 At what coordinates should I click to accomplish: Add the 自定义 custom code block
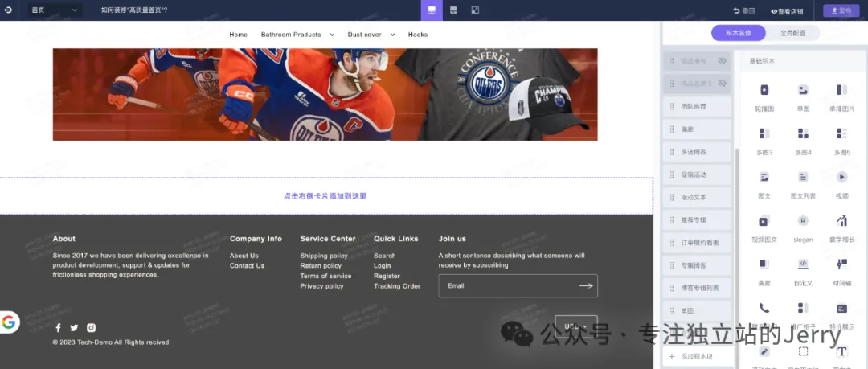803,271
